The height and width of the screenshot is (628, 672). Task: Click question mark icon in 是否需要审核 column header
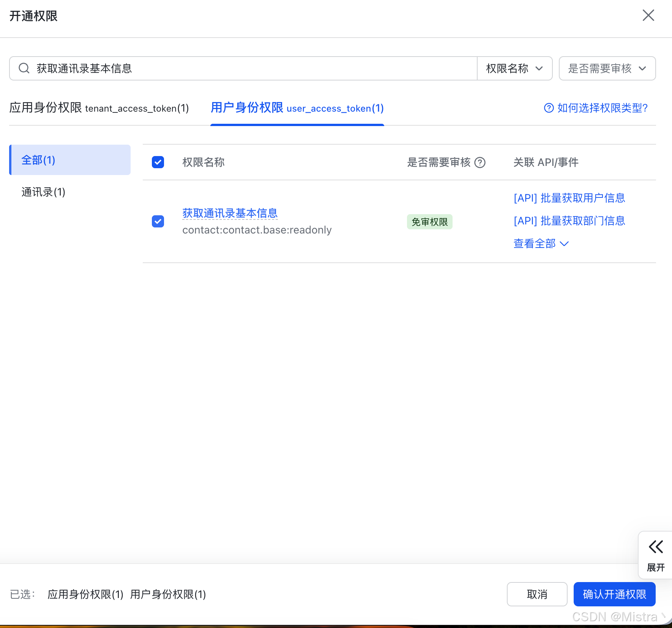point(480,163)
